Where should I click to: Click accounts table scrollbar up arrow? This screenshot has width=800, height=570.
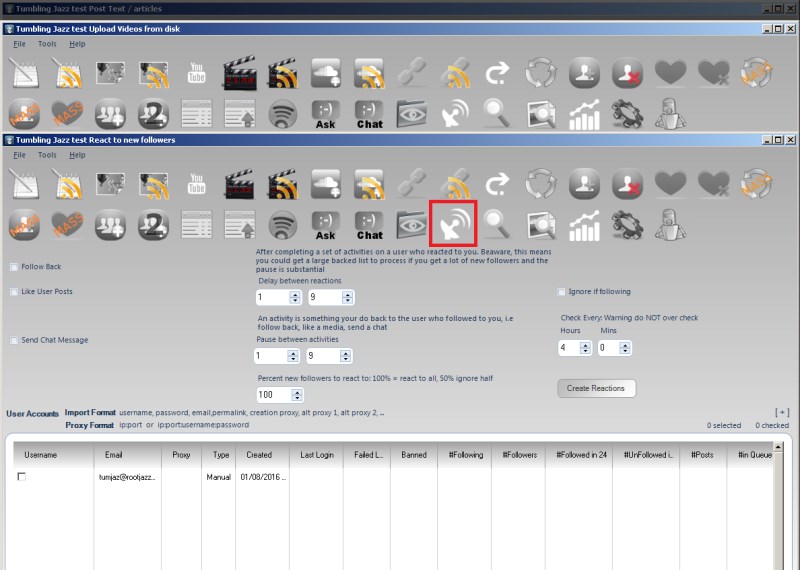778,448
